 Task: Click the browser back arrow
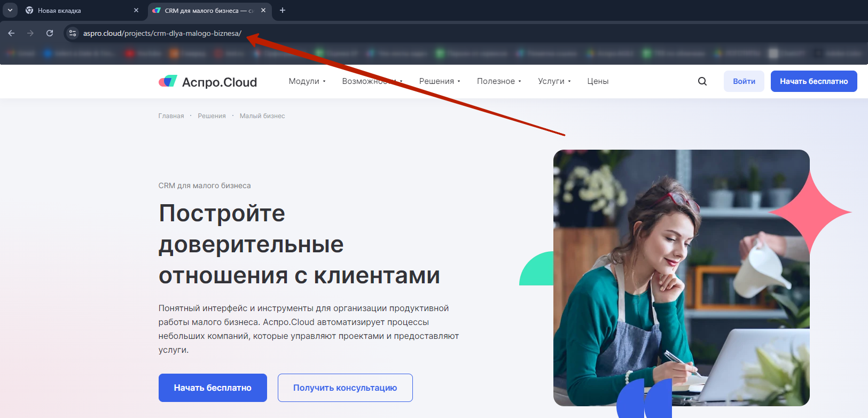[11, 33]
